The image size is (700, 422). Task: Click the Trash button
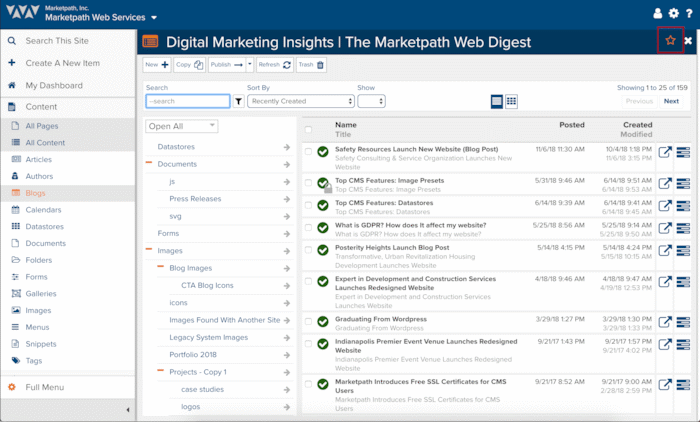[311, 65]
